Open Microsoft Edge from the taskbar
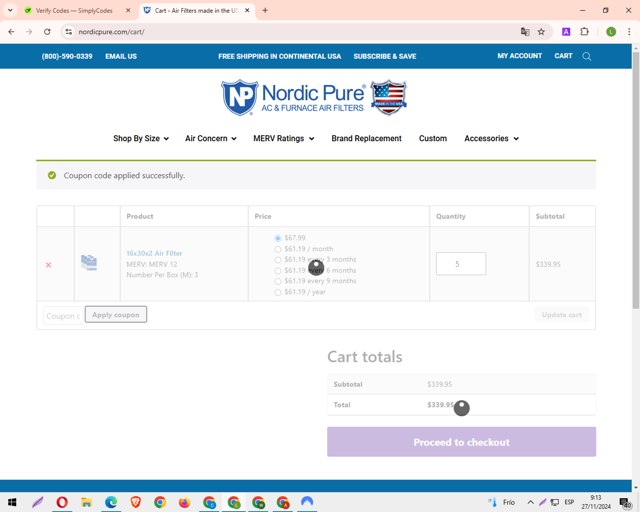Viewport: 640px width, 512px height. [x=111, y=502]
